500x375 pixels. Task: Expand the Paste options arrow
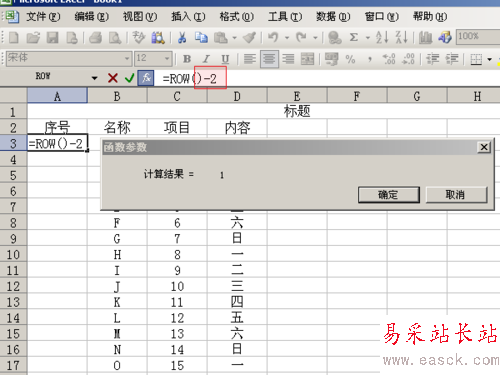[x=235, y=38]
